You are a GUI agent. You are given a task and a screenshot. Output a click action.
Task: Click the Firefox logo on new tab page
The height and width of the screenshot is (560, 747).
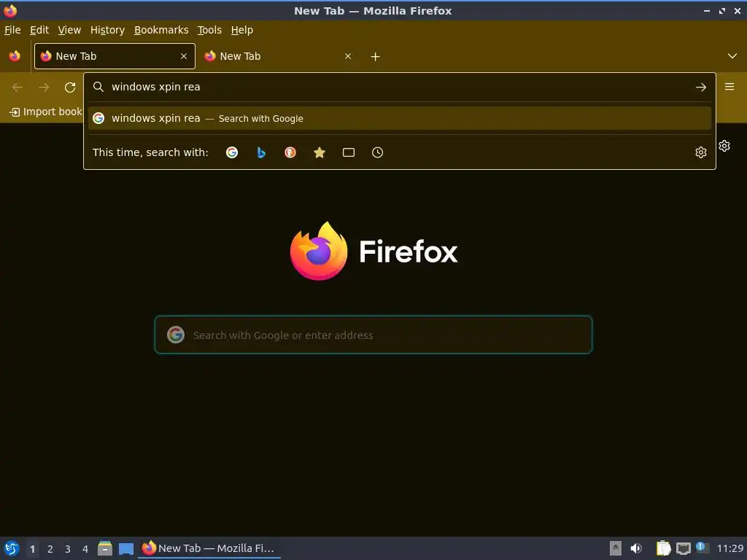[373, 251]
